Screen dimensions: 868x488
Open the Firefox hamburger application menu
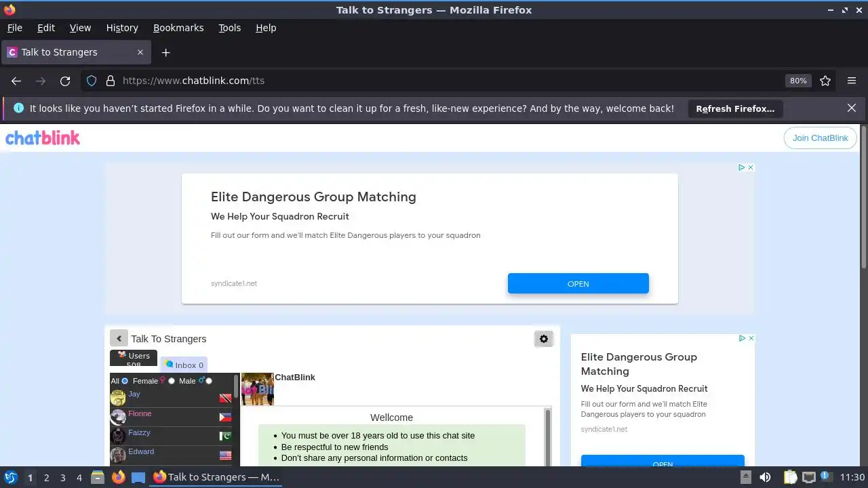[x=852, y=81]
